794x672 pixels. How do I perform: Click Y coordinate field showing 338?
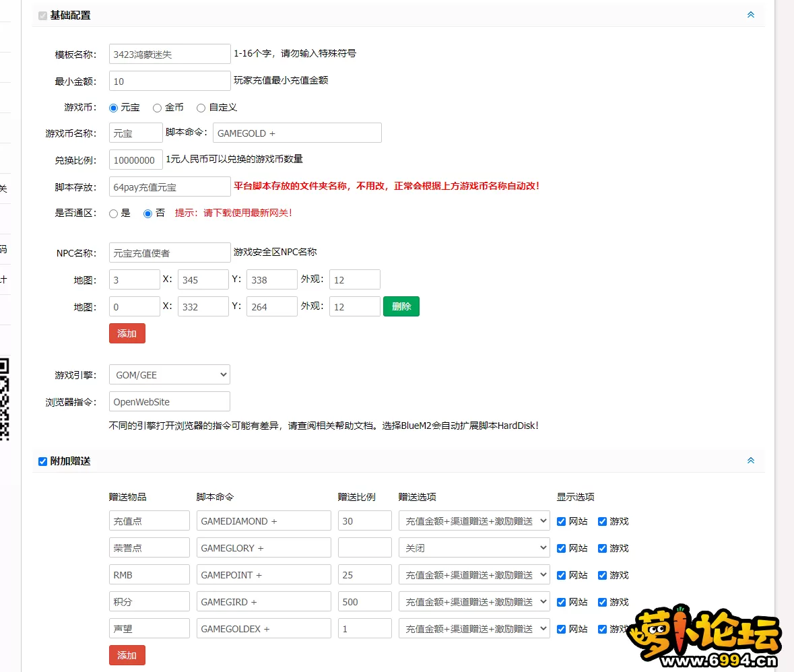pos(272,279)
